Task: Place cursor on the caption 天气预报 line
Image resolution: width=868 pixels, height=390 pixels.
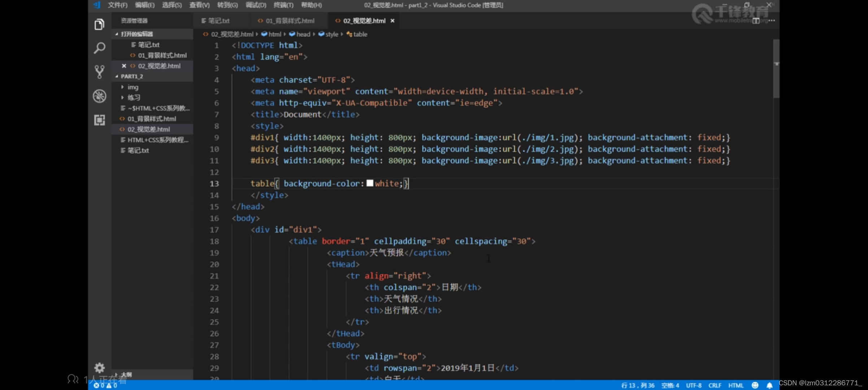Action: click(389, 253)
